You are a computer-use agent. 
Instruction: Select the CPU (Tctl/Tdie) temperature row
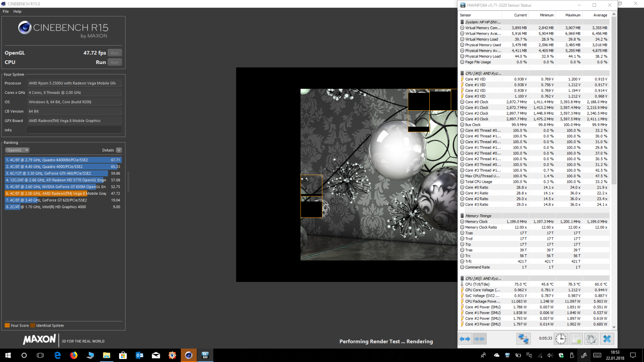(x=534, y=284)
